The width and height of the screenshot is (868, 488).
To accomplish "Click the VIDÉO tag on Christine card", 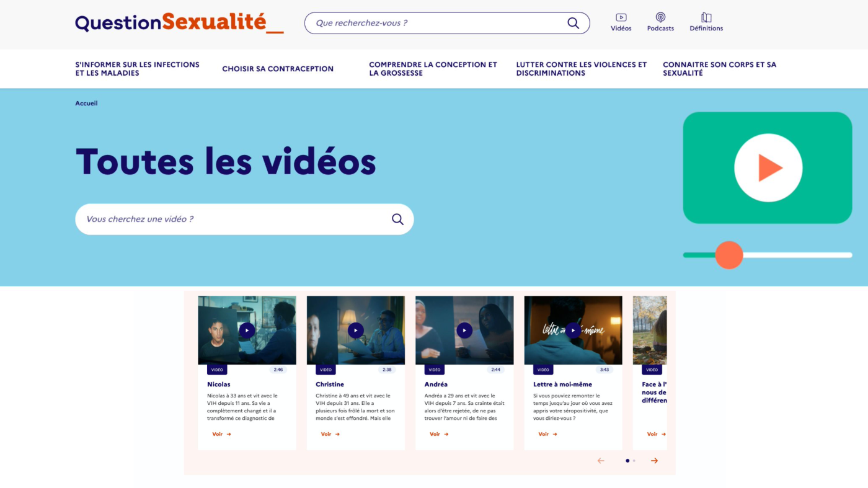I will (x=325, y=370).
